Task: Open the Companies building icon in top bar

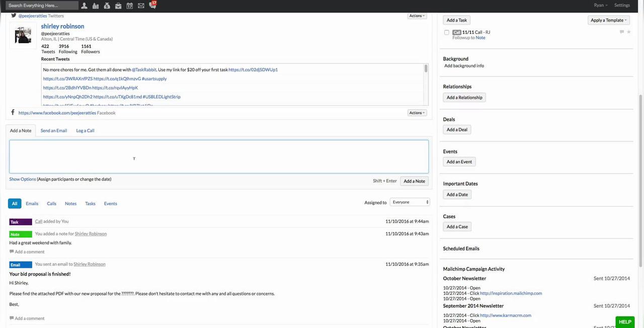Action: 96,6
